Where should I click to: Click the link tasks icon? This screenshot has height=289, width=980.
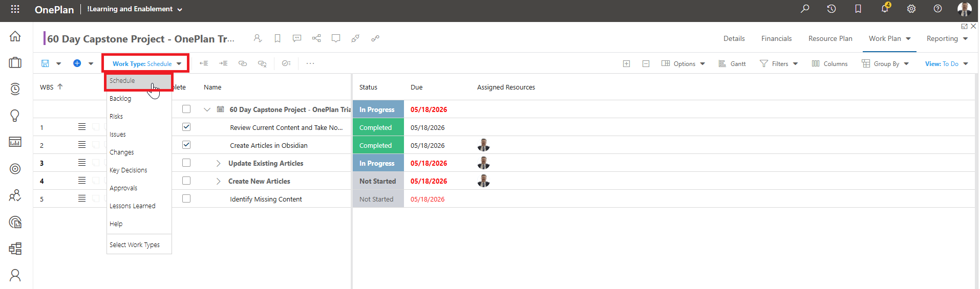click(x=243, y=63)
